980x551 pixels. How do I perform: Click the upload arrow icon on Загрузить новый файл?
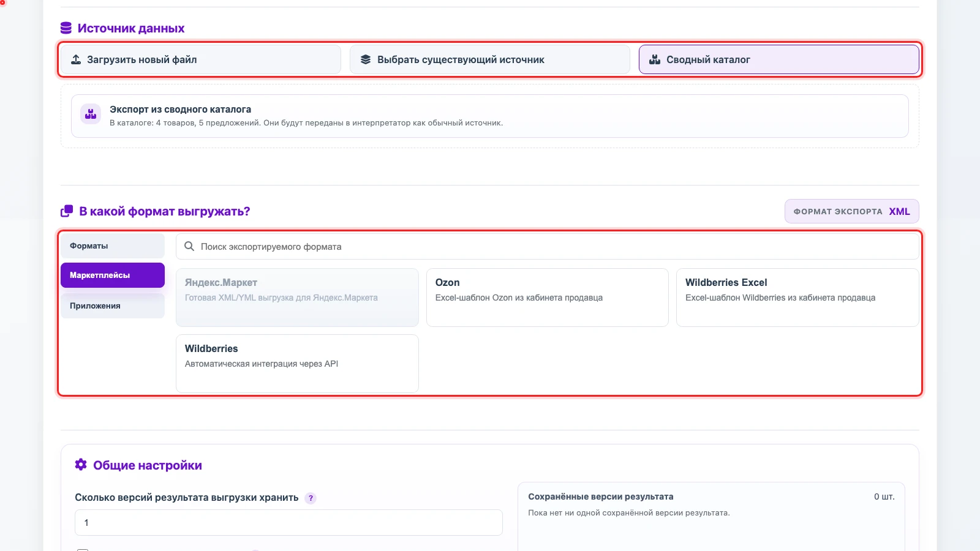pyautogui.click(x=76, y=59)
